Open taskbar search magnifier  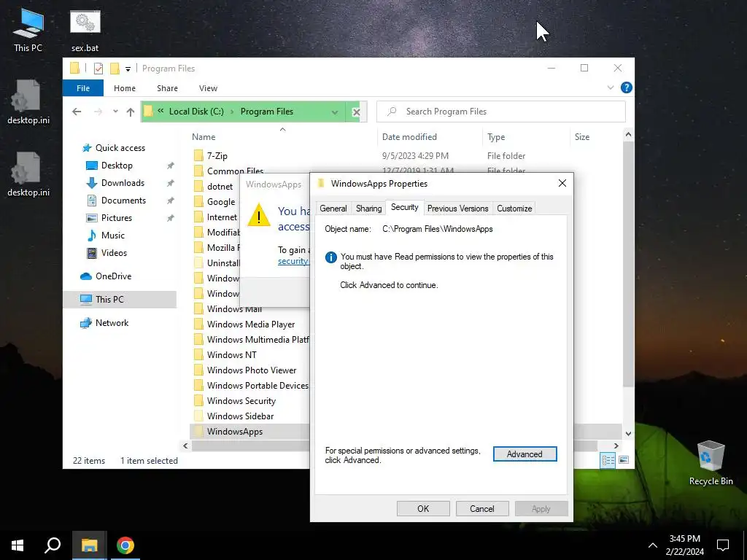point(53,545)
